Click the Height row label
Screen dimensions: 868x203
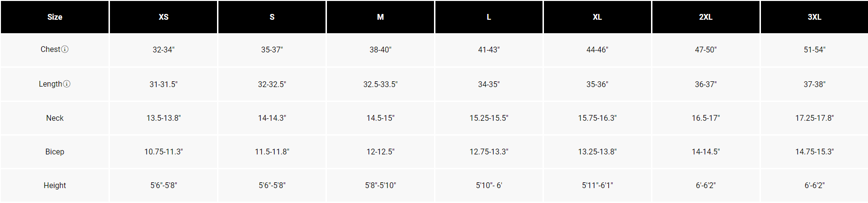(x=55, y=185)
